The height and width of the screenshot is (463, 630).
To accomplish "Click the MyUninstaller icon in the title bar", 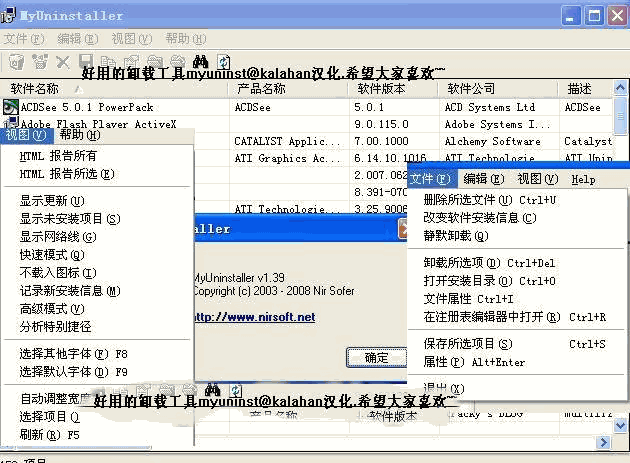I will click(8, 15).
